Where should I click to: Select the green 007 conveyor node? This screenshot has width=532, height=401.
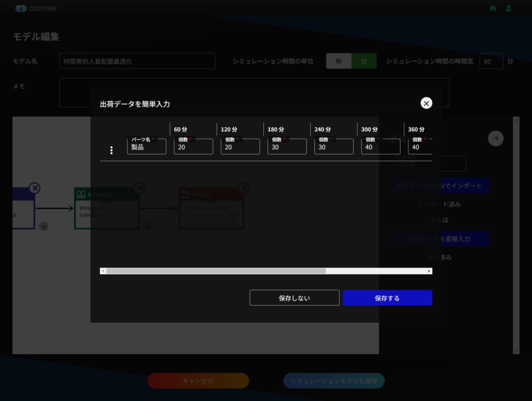point(107,208)
